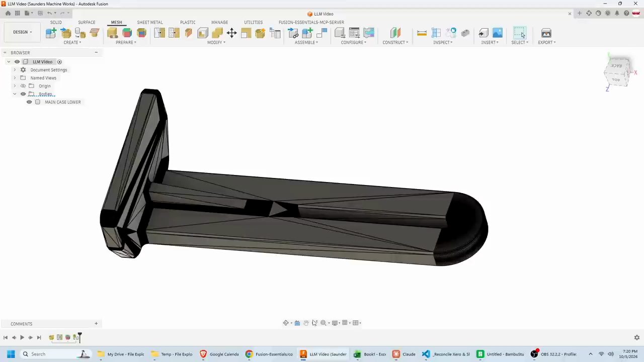Select the Plane Cut icon in Modify
Screen dimensions: 644x362
[188, 33]
